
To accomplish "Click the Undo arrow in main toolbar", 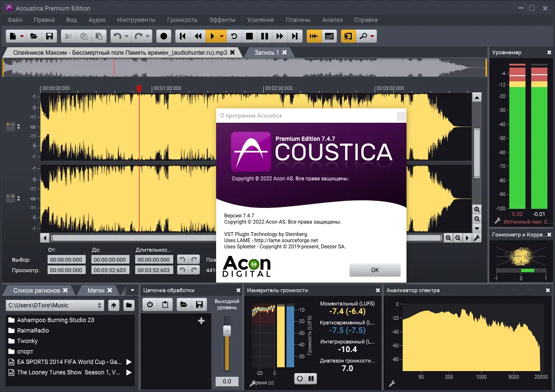I will tap(118, 36).
